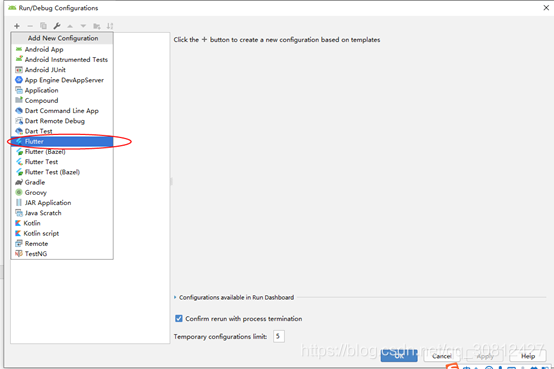Select Flutter Test (Bazel) entry

[62, 172]
